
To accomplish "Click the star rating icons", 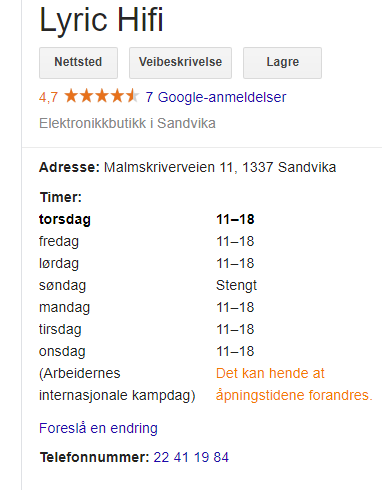I will click(101, 96).
